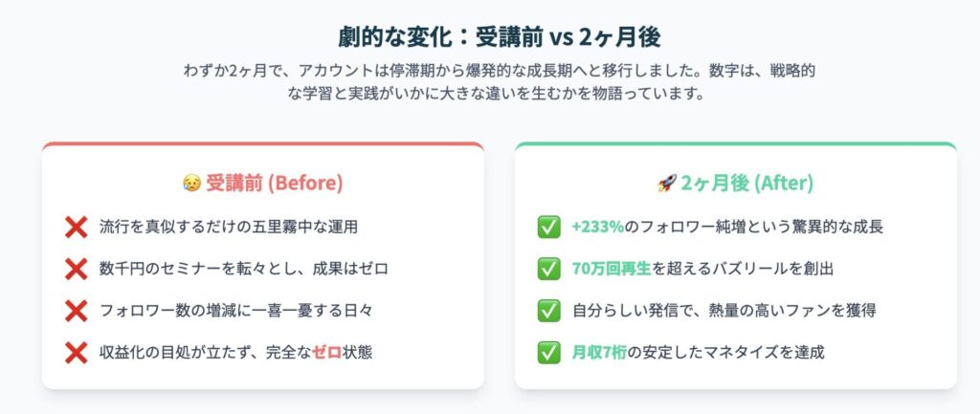
Task: Click the line 自分らしい発信で、熱量の高いファンを獲得
Action: pyautogui.click(x=724, y=311)
